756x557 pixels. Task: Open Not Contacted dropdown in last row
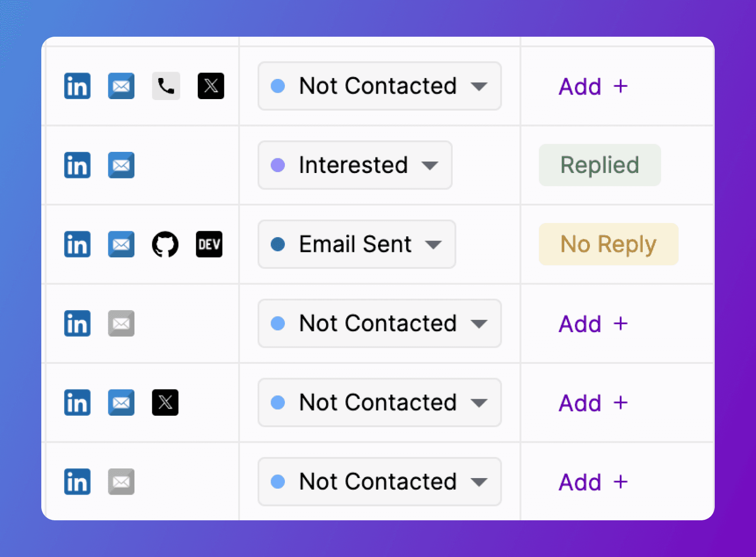pos(380,482)
